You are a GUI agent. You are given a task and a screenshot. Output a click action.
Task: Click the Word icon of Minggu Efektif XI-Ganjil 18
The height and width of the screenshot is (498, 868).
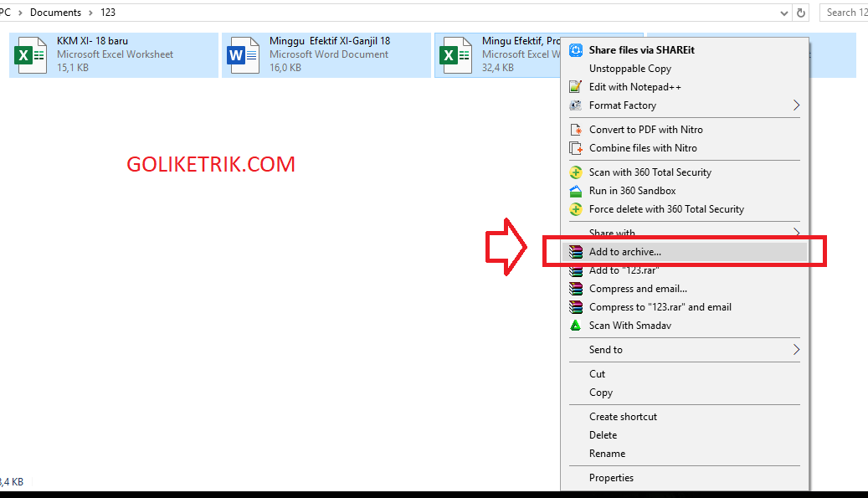(x=243, y=54)
